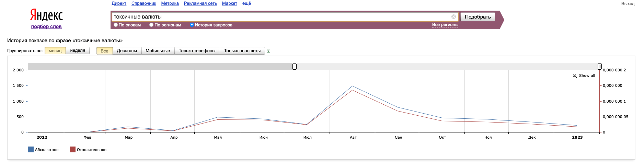Group history by неделя
The width and height of the screenshot is (644, 163).
pos(78,50)
